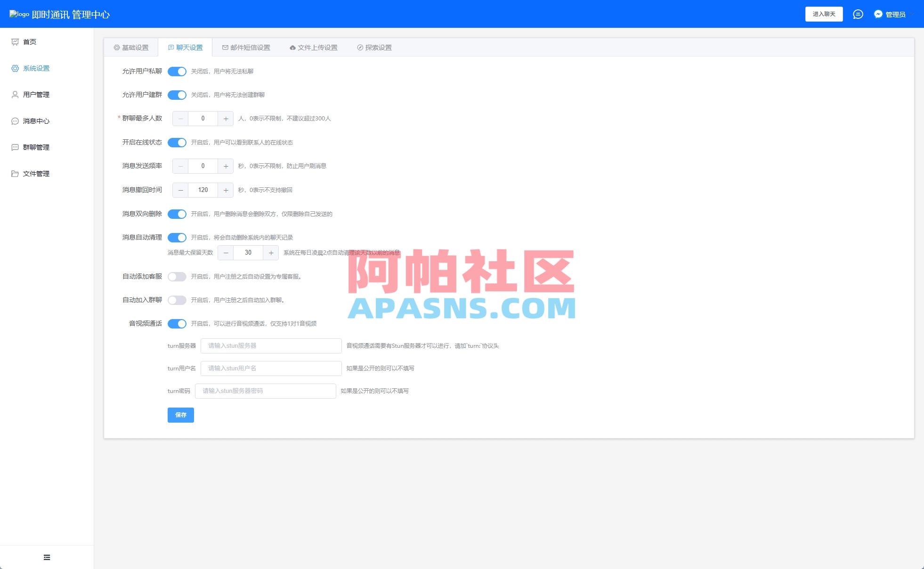Open 文件管理 via the folder icon
This screenshot has width=924, height=569.
click(x=15, y=173)
